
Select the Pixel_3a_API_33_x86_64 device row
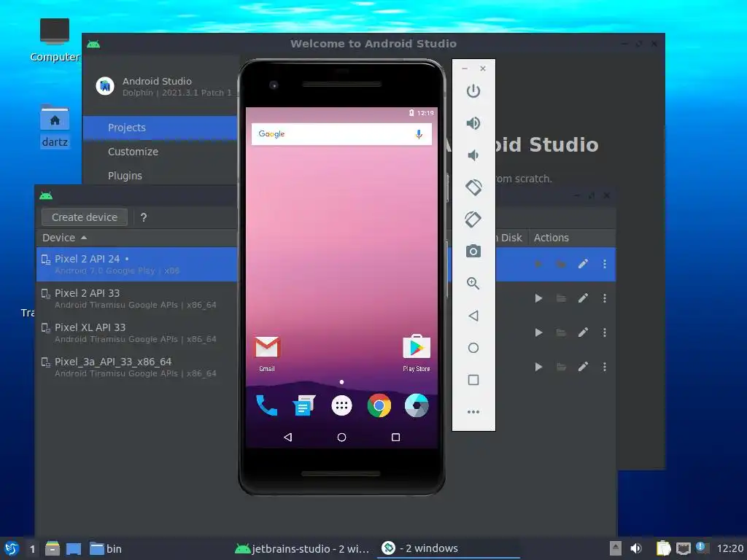[137, 367]
